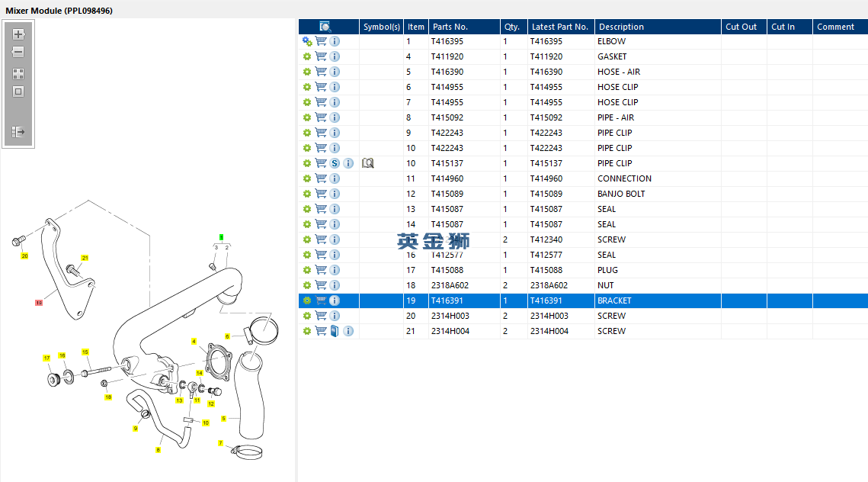Image resolution: width=868 pixels, height=482 pixels.
Task: Select callout 17 in diagram
Action: 46,358
